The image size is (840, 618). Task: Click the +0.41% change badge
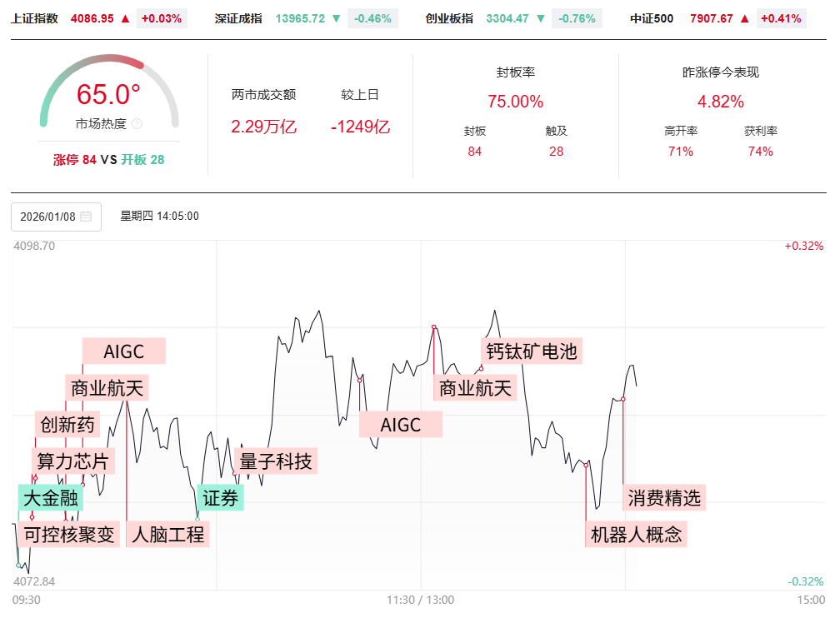(x=781, y=18)
